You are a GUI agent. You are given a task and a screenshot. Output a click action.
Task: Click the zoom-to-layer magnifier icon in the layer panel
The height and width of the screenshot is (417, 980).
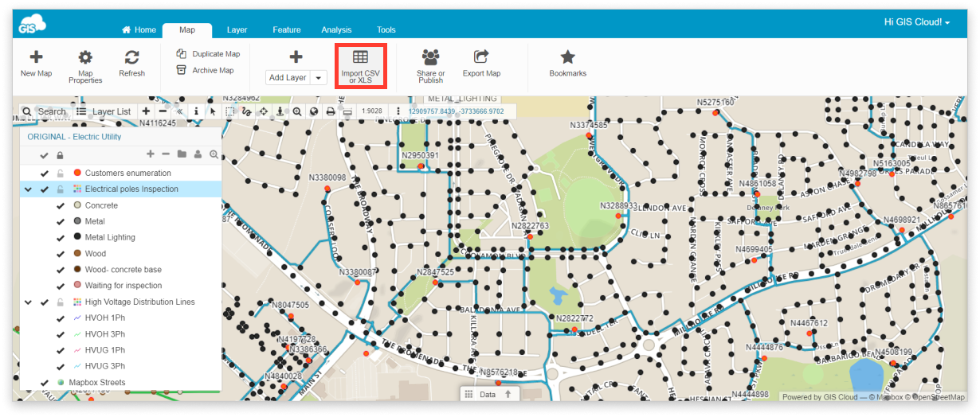214,154
